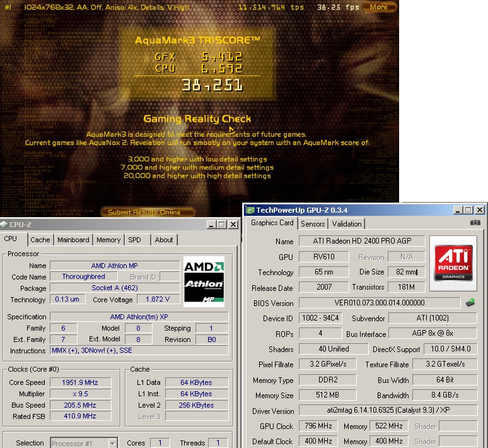Click the Default Clock value 400 MHz
The image size is (488, 448).
point(318,441)
